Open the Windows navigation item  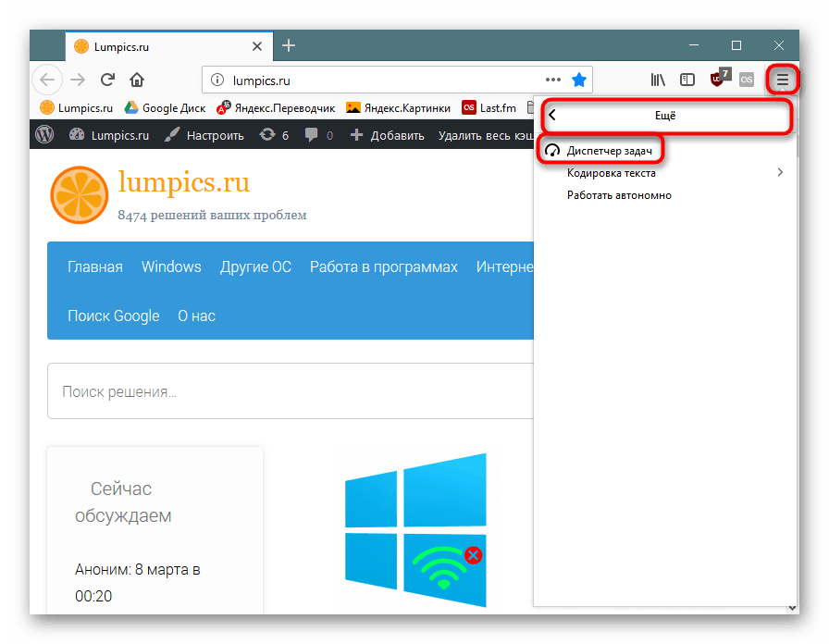click(x=171, y=267)
